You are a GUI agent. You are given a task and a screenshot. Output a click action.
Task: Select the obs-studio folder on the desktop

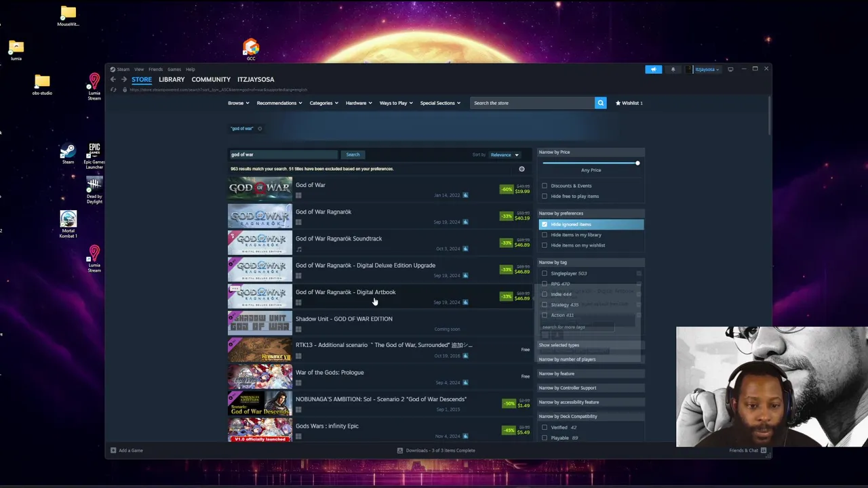click(42, 85)
